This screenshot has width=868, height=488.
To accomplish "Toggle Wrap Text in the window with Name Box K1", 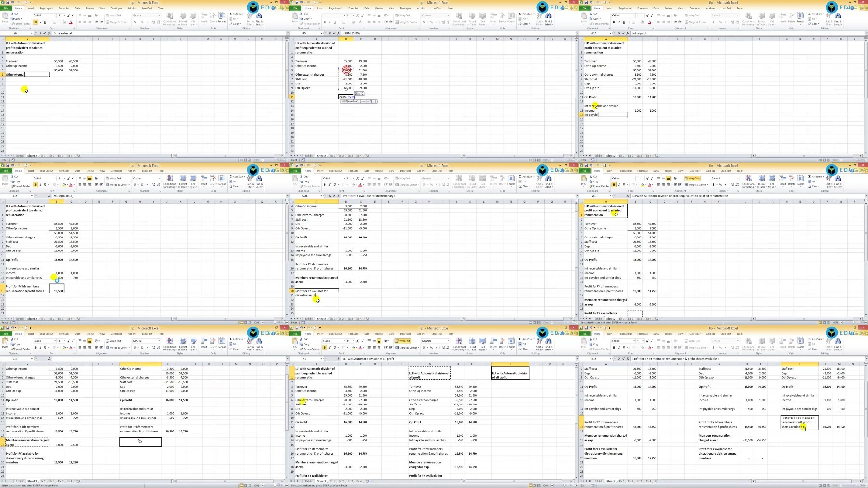I will click(x=403, y=341).
